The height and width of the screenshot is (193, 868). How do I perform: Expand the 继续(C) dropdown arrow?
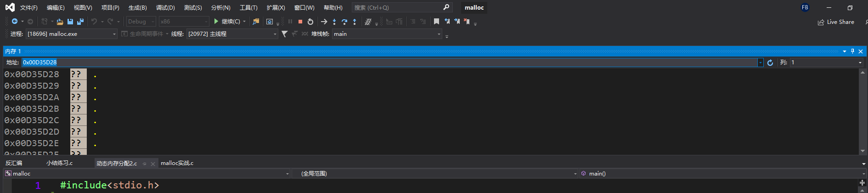[x=244, y=22]
